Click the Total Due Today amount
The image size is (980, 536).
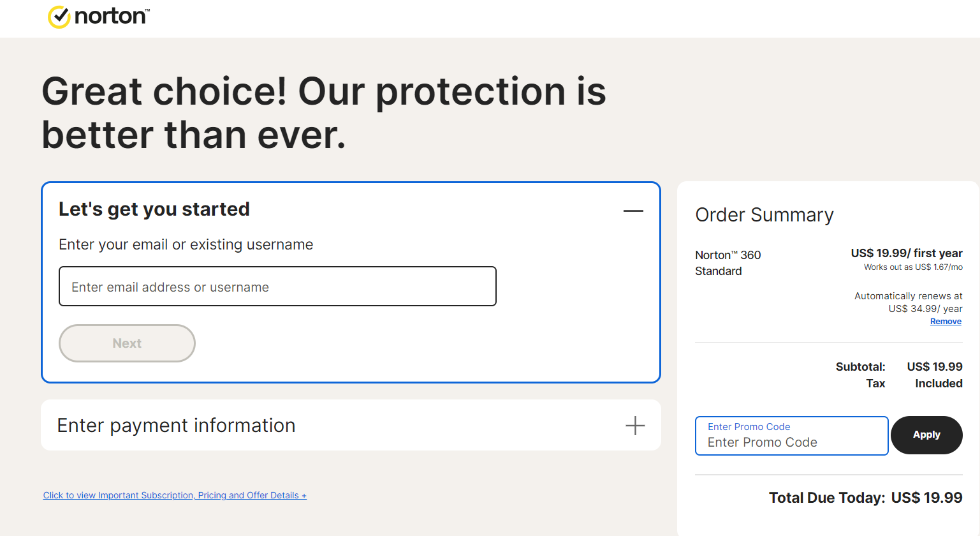pyautogui.click(x=926, y=498)
